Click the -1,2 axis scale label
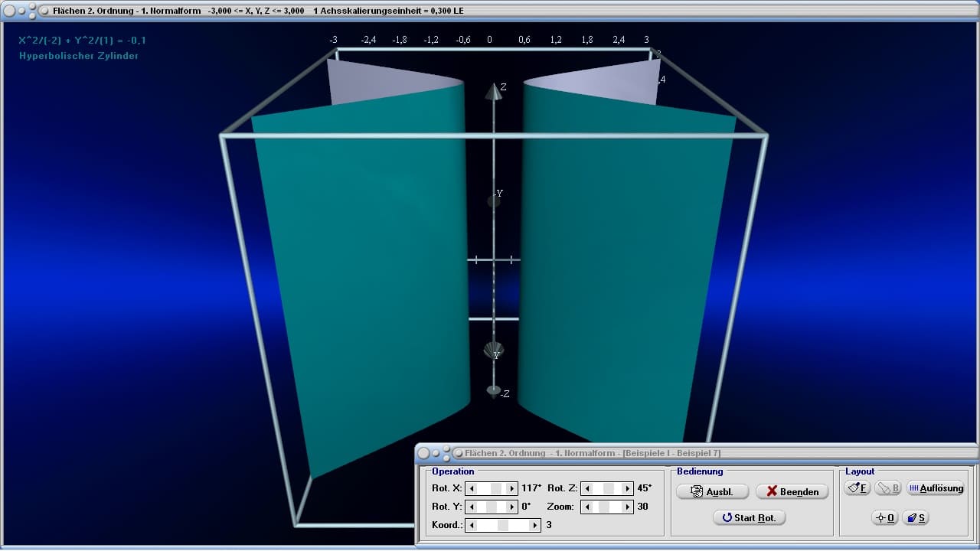This screenshot has width=980, height=551. click(x=431, y=40)
